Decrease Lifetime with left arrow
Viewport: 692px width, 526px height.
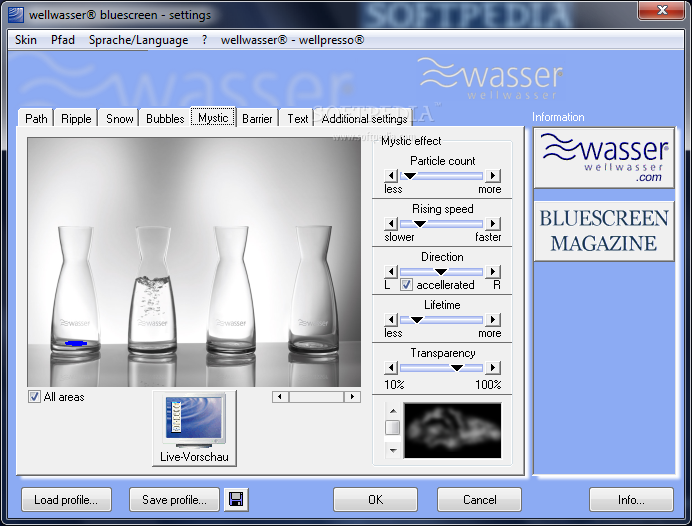[391, 319]
